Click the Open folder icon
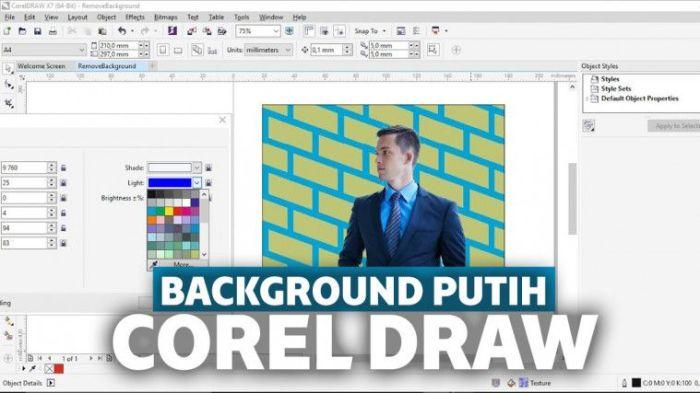 (x=22, y=31)
